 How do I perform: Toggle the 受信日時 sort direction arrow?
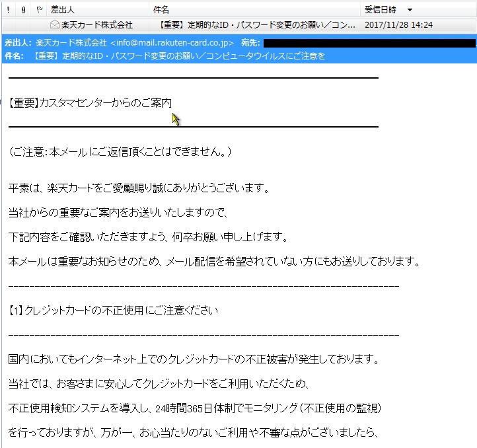coord(410,10)
